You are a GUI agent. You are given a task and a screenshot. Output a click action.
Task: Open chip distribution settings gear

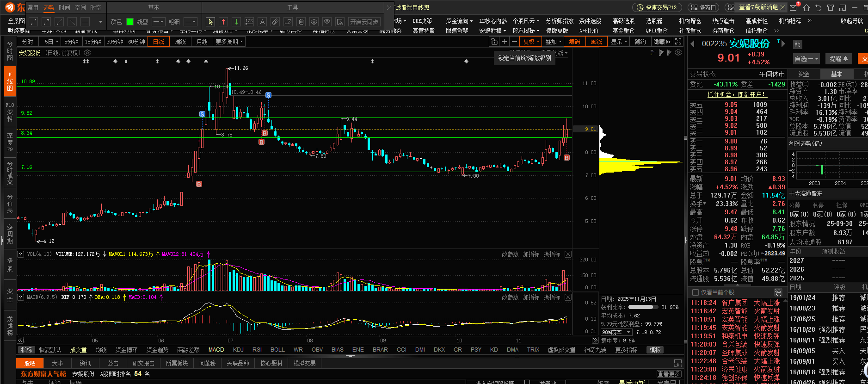pyautogui.click(x=678, y=53)
